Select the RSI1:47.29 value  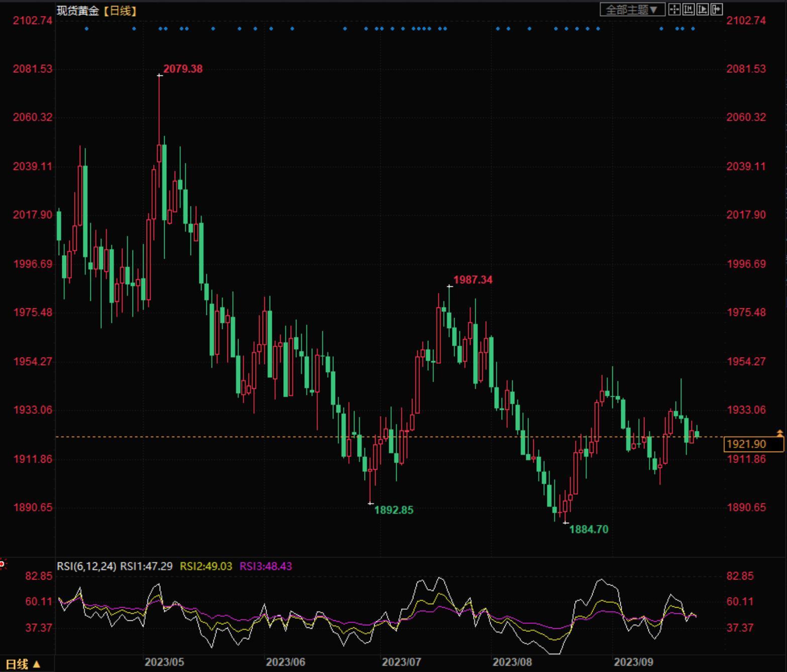(146, 566)
